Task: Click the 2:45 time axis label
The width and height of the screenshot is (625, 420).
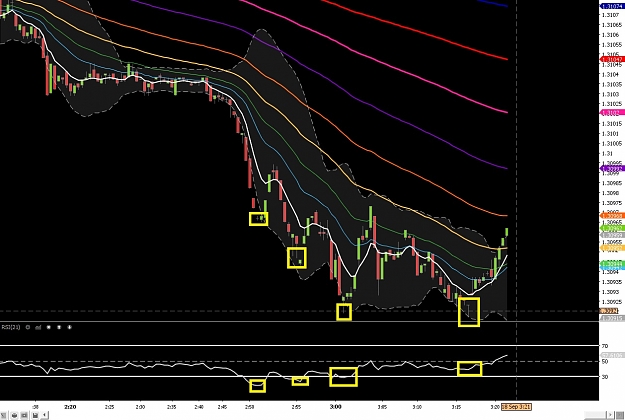Action: click(x=222, y=407)
